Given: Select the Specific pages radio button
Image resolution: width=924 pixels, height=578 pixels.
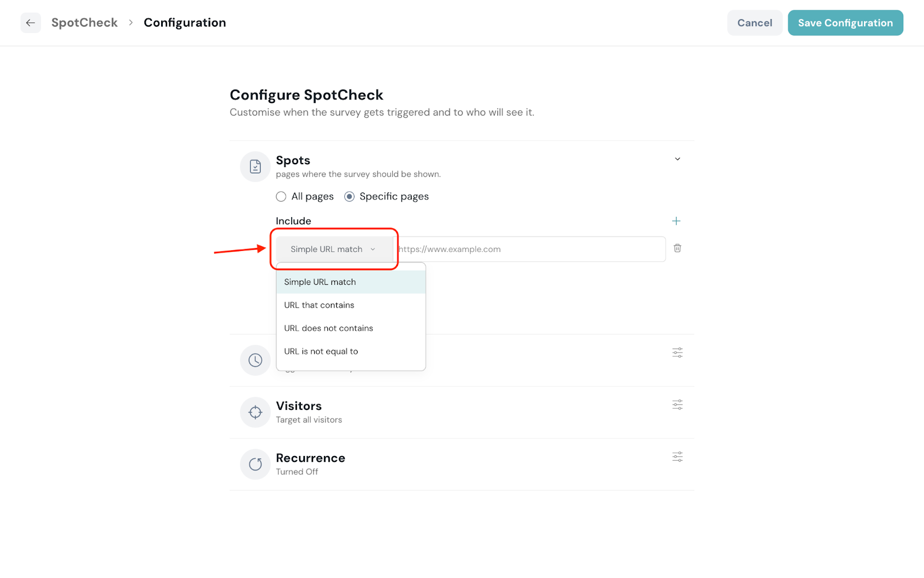Looking at the screenshot, I should click(x=349, y=197).
